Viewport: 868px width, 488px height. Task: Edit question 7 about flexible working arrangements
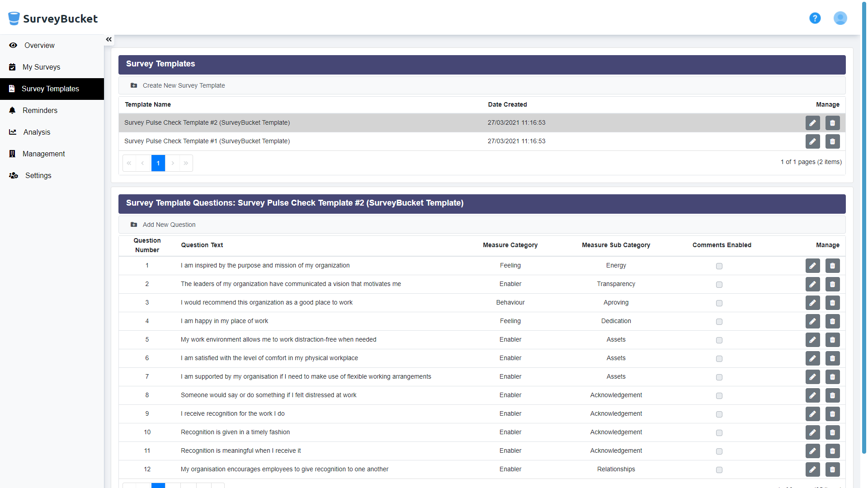[812, 377]
